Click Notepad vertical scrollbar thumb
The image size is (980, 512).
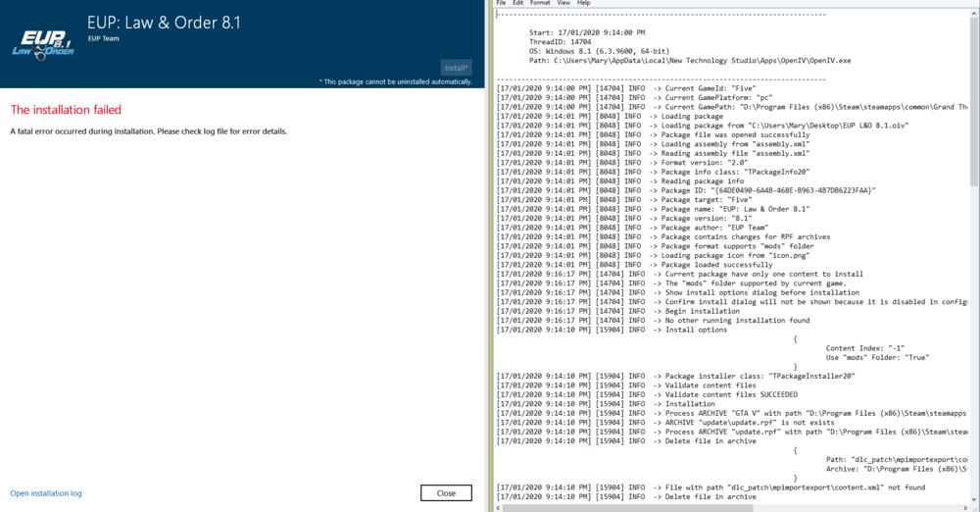point(974,101)
